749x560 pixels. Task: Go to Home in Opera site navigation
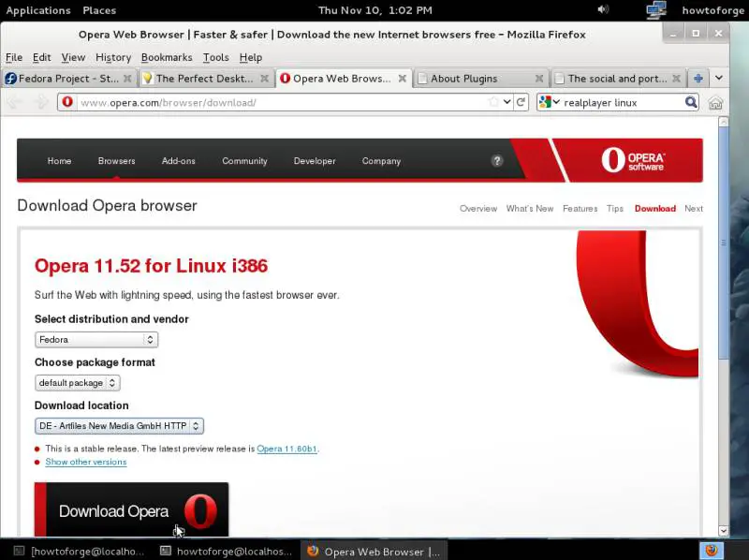[x=59, y=161]
